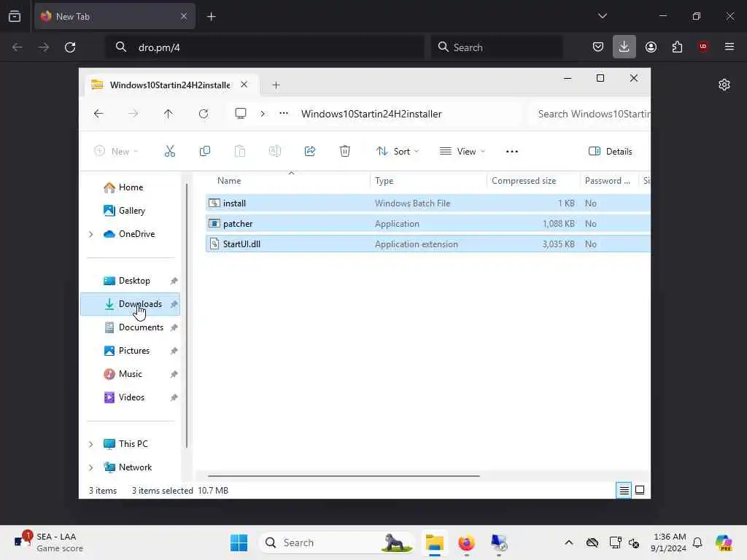
Task: Open Gallery in the navigation pane
Action: [x=130, y=211]
